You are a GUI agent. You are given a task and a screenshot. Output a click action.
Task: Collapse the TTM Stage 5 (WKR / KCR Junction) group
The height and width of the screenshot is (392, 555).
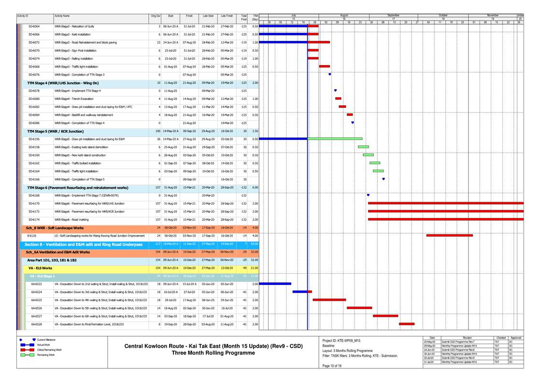click(56, 131)
